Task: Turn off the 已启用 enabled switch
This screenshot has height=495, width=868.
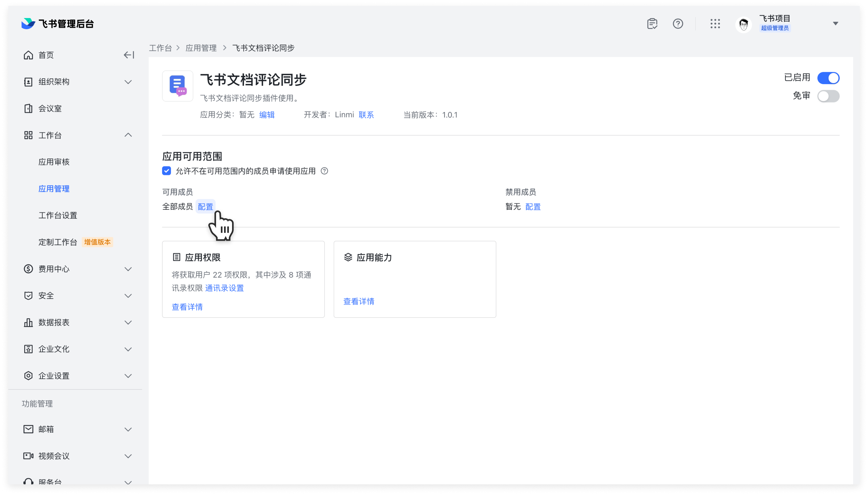Action: [x=828, y=78]
